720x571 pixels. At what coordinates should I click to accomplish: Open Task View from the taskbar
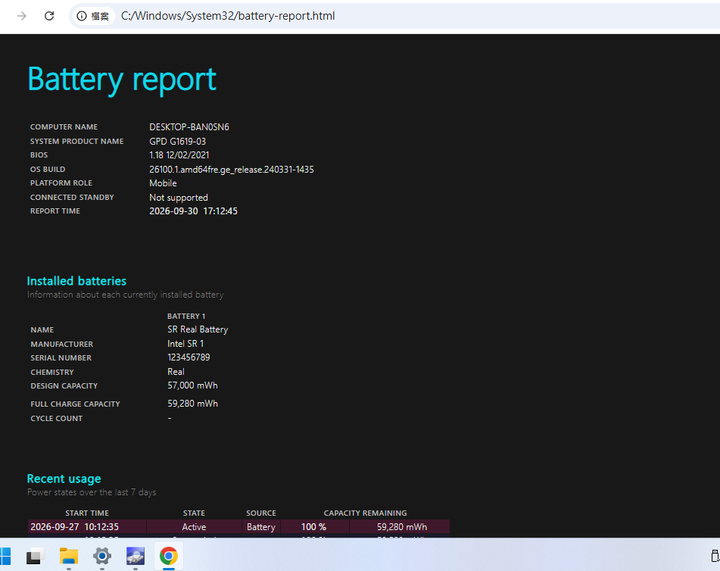[x=35, y=556]
